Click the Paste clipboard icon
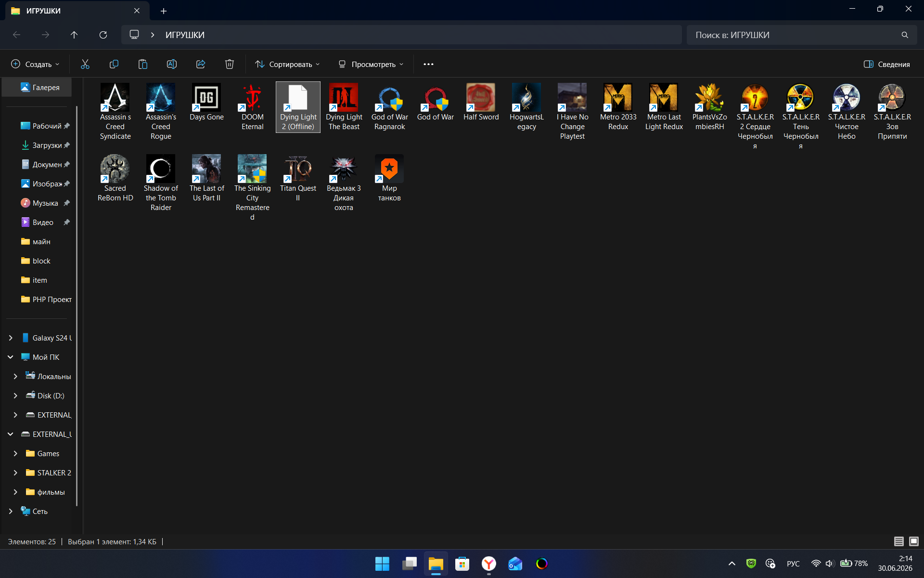Image resolution: width=924 pixels, height=578 pixels. click(x=143, y=64)
